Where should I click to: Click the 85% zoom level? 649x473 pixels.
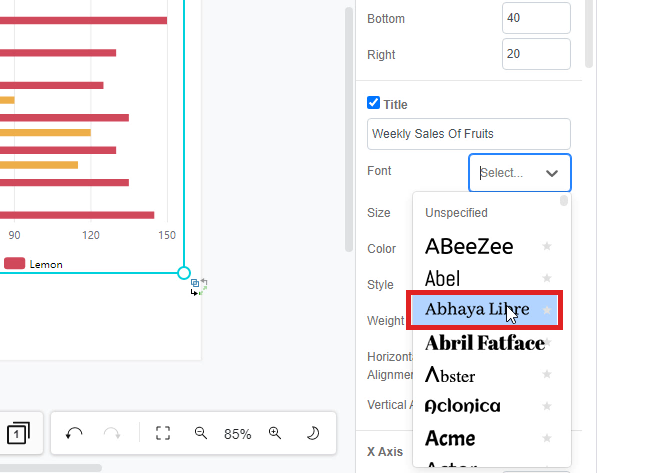(x=238, y=434)
